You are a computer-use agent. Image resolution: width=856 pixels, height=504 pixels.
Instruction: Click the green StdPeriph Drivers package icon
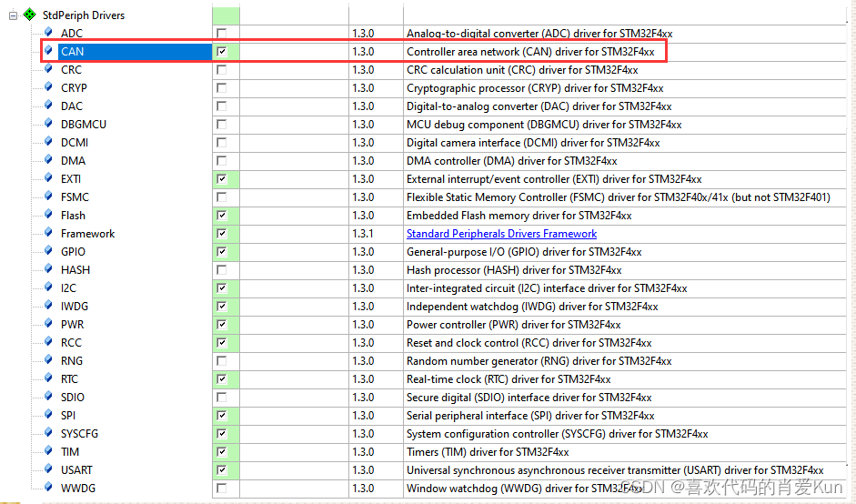pos(29,15)
